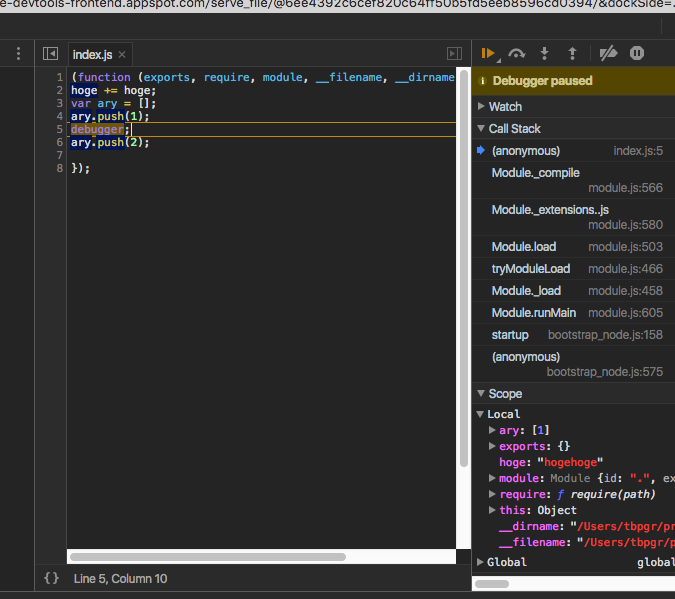This screenshot has height=599, width=675.
Task: Deactivate breakpoints toggle
Action: [x=608, y=53]
